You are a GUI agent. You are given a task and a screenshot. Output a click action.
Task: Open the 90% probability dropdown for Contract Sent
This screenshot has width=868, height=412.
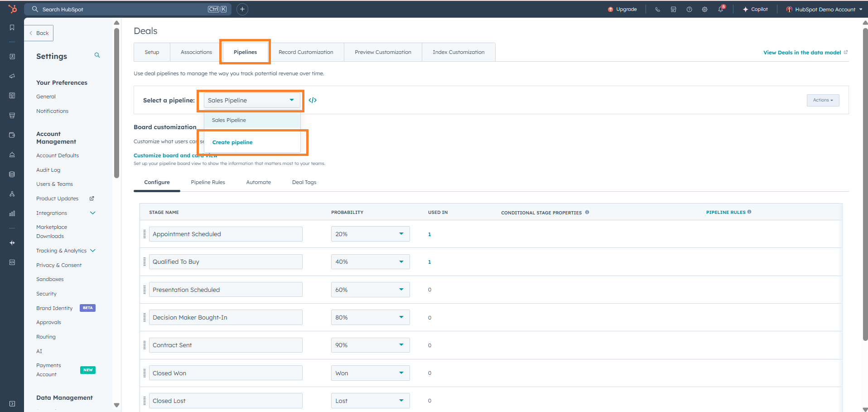[370, 345]
